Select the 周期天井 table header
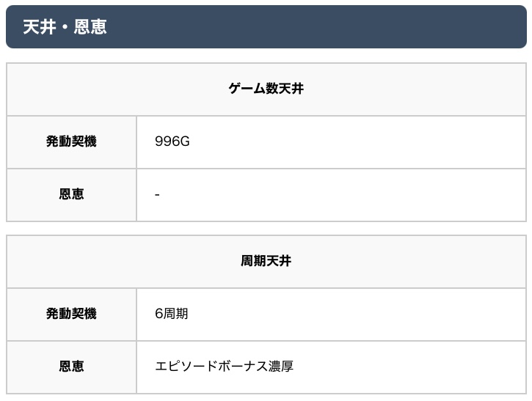 (x=266, y=260)
